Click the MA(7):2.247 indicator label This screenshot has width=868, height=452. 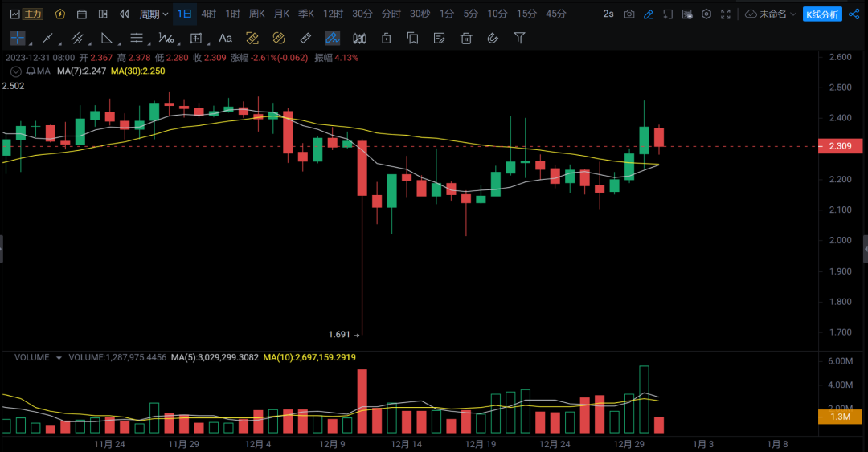click(81, 71)
